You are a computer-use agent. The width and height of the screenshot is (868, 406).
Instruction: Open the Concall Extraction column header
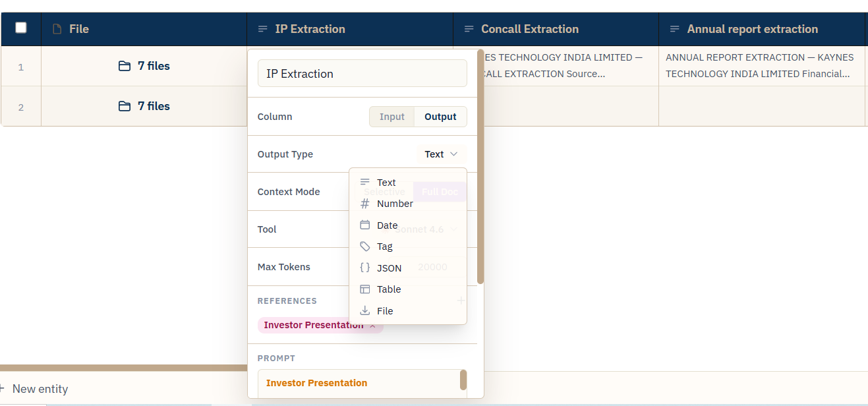point(556,29)
